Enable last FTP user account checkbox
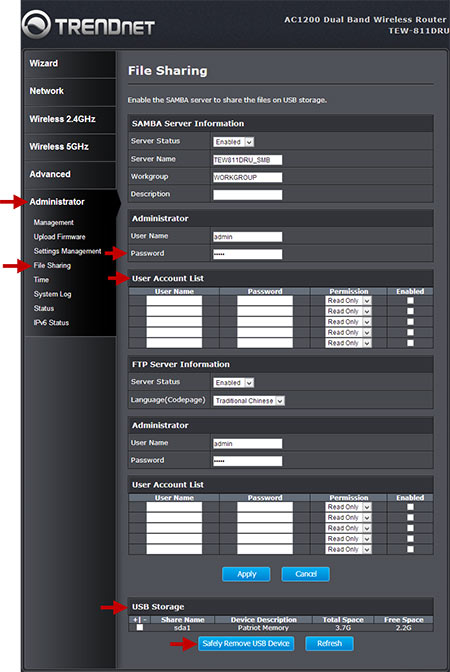 coord(410,549)
